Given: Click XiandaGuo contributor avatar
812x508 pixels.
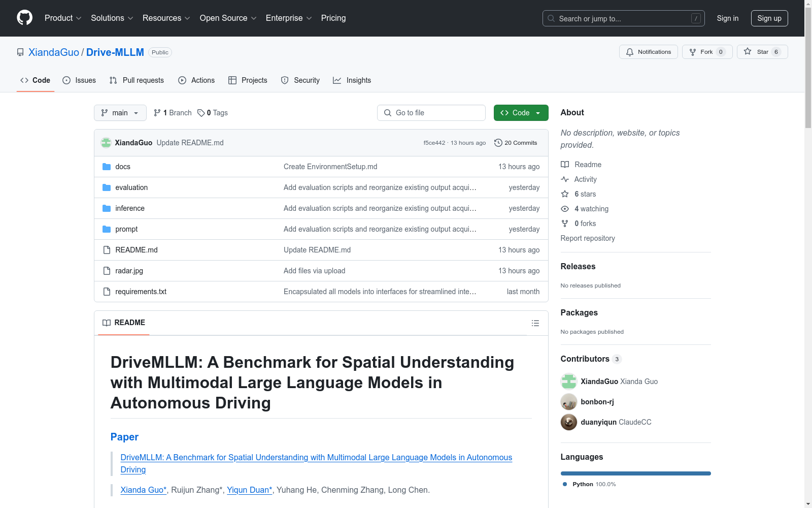Looking at the screenshot, I should (x=569, y=382).
